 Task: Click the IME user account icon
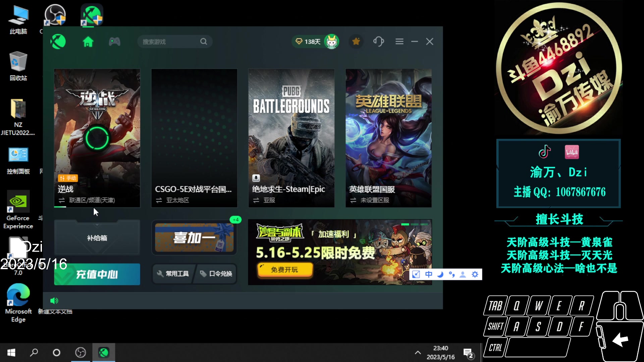click(x=463, y=275)
